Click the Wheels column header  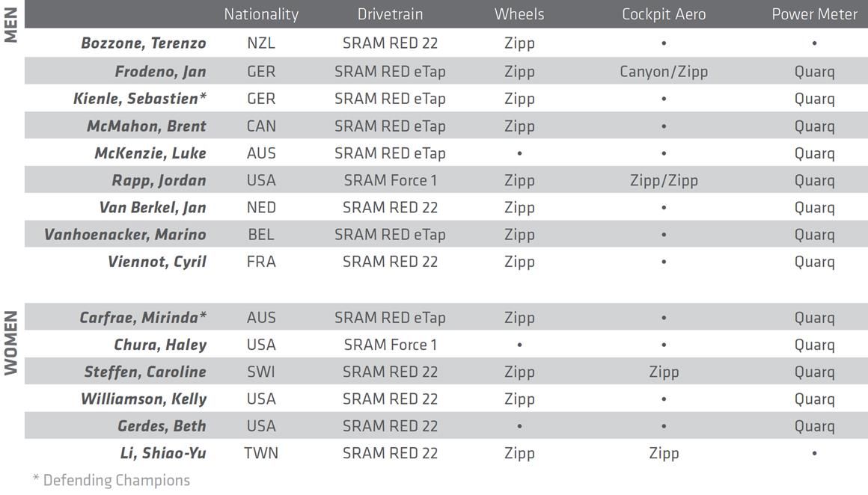pyautogui.click(x=519, y=14)
